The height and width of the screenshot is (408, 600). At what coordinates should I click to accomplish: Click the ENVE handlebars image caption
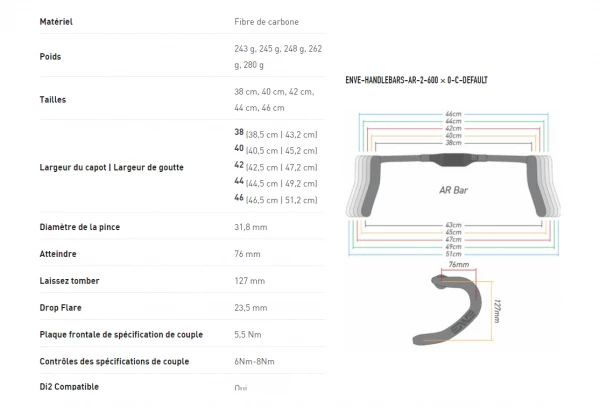point(416,80)
